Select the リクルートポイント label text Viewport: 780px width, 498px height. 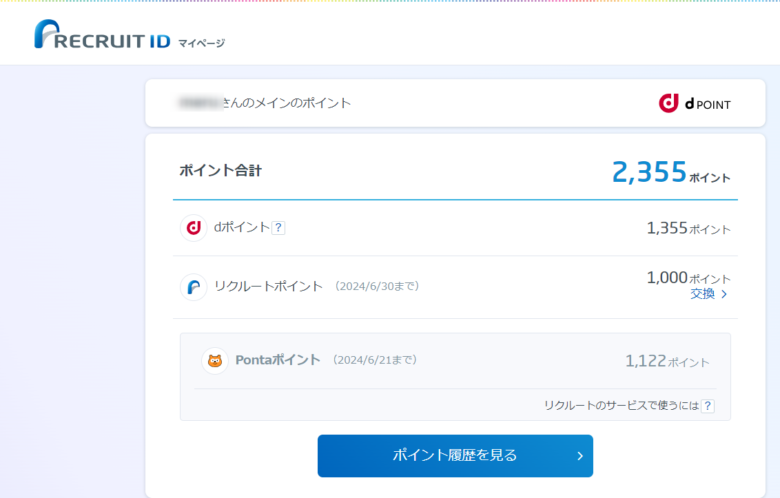(x=268, y=287)
